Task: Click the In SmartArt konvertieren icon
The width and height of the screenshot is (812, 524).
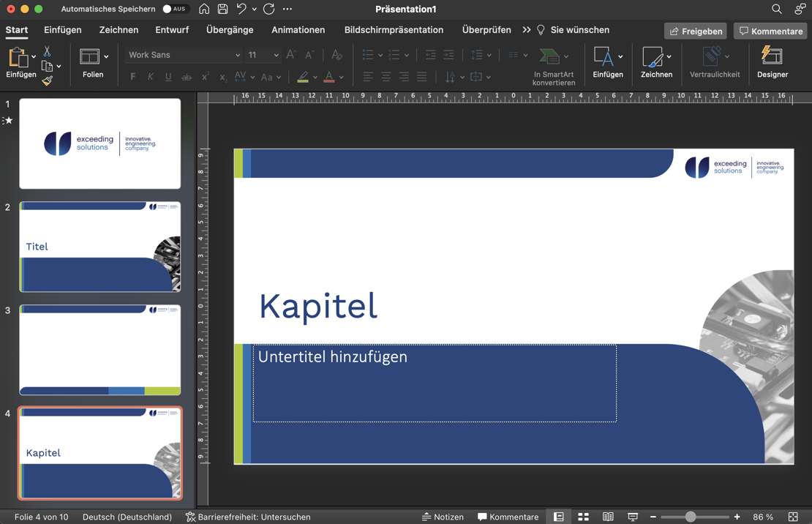Action: tap(550, 56)
